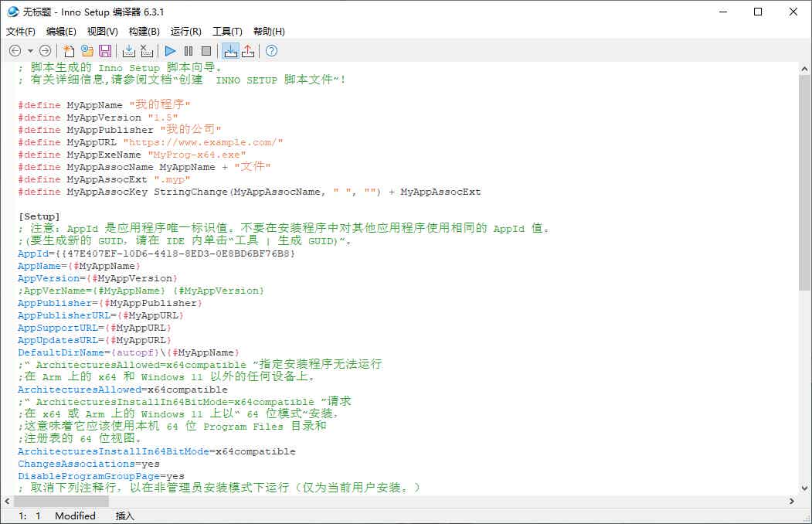Screen dimensions: 812x524
Task: Click the ChangesAssociations=yes line
Action: tap(89, 464)
